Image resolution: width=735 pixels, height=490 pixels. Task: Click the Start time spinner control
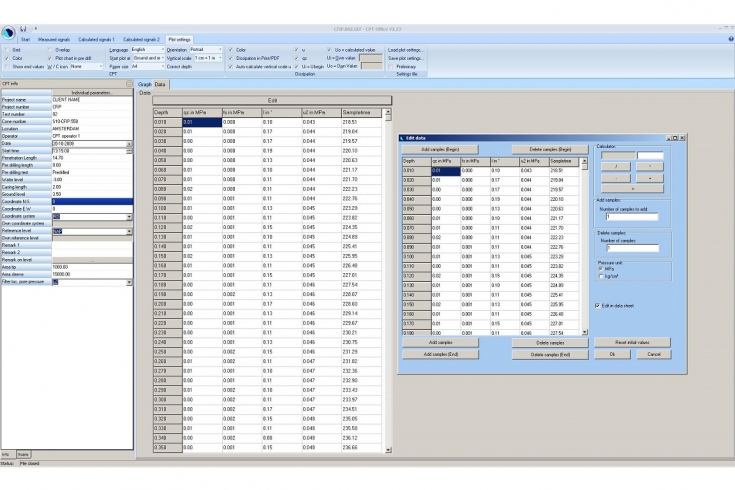tap(129, 151)
